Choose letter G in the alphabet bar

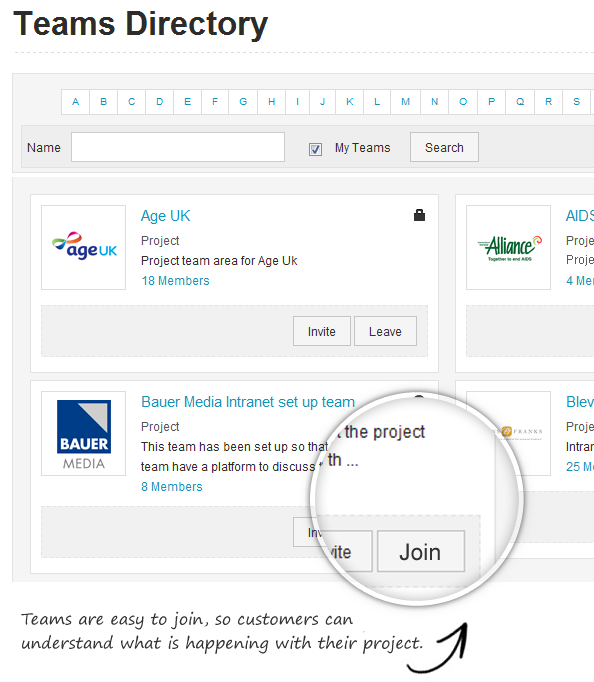[x=243, y=102]
